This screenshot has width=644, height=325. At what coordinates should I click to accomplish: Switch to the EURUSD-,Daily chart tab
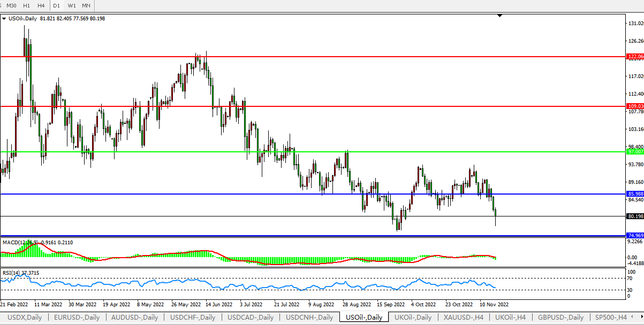click(76, 318)
